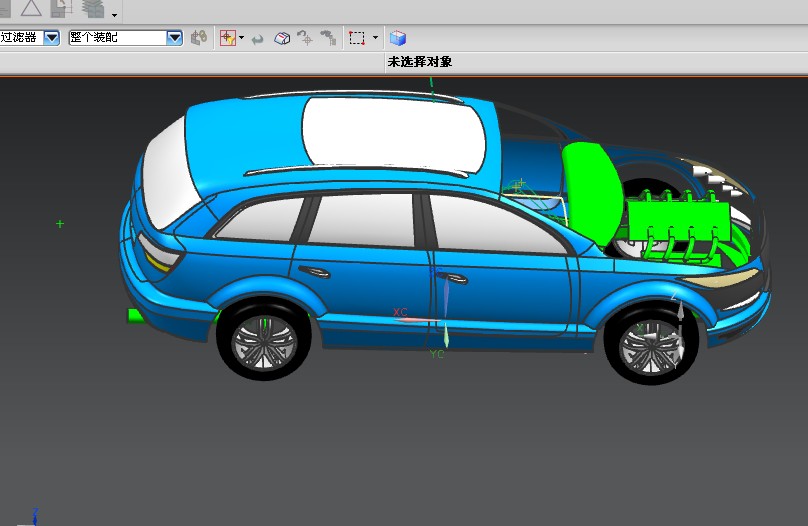Click the front wheel of the car model

click(x=651, y=345)
